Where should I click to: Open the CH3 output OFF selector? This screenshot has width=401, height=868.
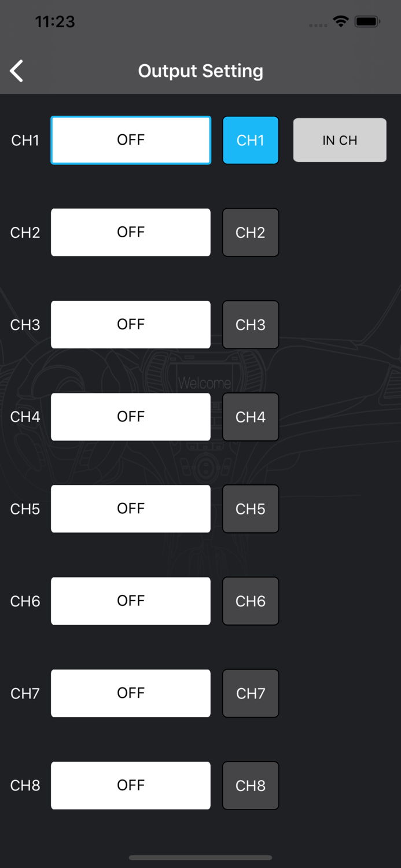(131, 325)
